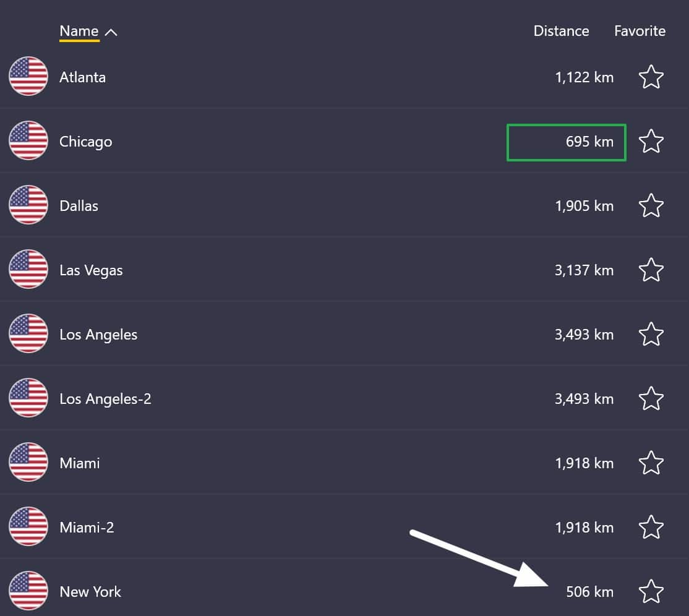Click the star next to Los Angeles-2

651,398
